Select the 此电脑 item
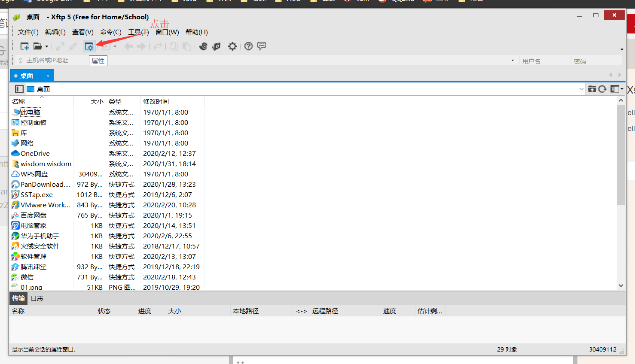This screenshot has height=364, width=635. pos(31,112)
